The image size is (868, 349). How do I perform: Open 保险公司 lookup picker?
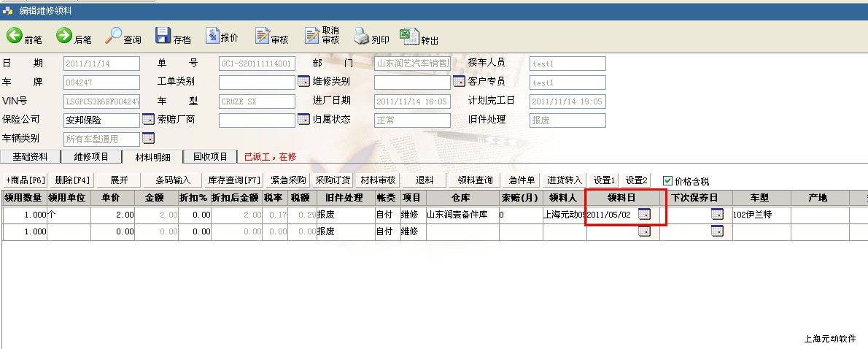[148, 120]
